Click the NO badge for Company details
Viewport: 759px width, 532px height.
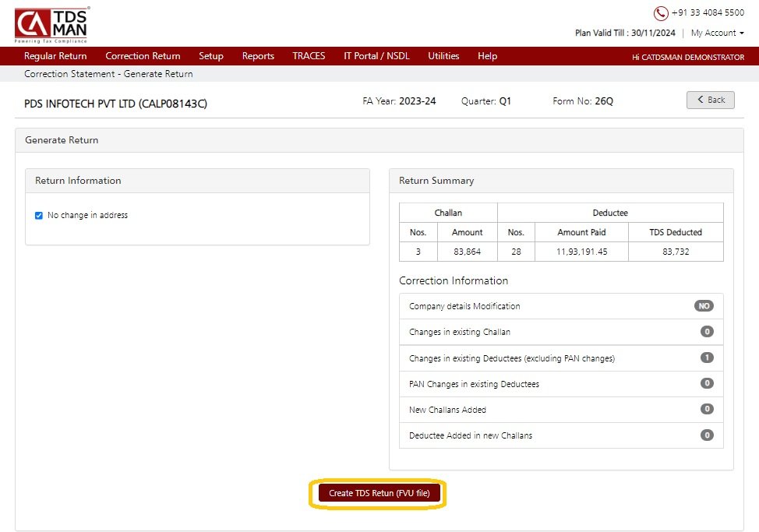point(704,306)
